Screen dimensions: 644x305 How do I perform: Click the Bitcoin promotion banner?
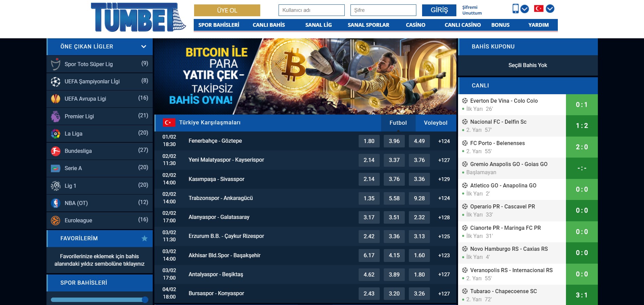[305, 76]
